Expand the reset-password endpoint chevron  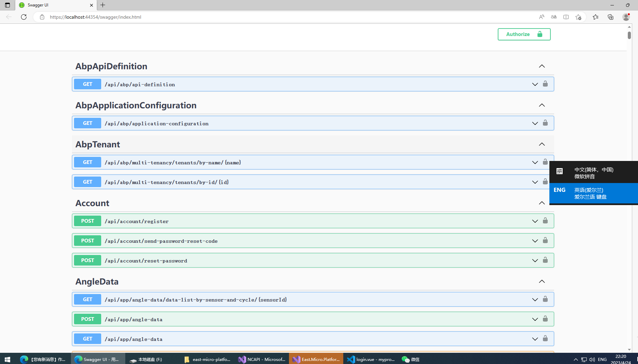pos(535,261)
